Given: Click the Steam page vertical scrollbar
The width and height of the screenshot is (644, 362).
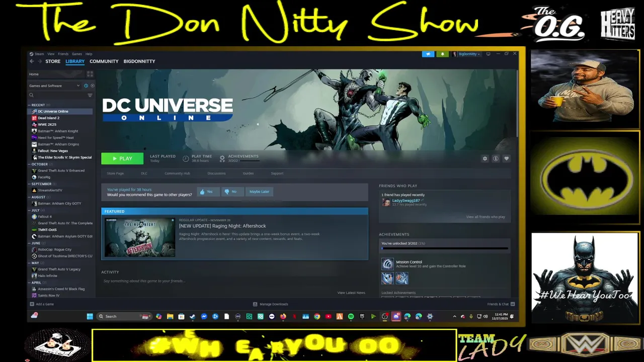Looking at the screenshot, I should [516, 103].
